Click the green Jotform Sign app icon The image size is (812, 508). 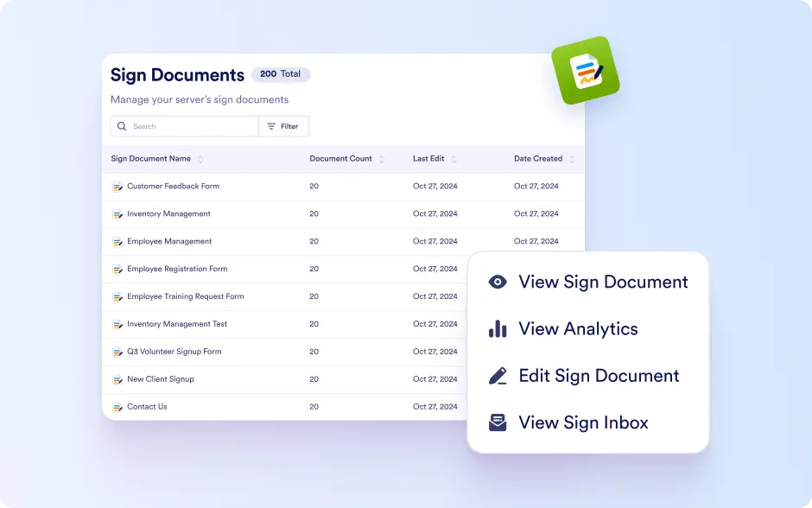pos(586,71)
